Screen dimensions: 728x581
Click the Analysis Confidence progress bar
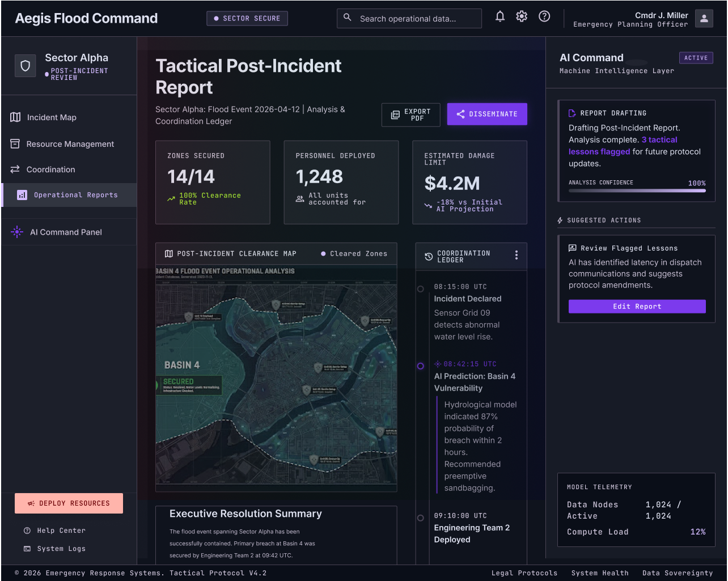click(637, 190)
